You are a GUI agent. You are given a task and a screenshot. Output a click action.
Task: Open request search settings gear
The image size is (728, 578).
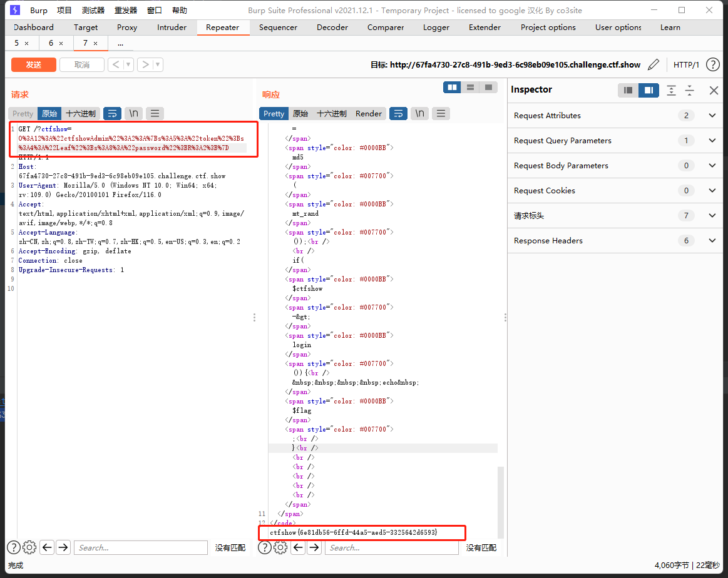click(x=29, y=547)
